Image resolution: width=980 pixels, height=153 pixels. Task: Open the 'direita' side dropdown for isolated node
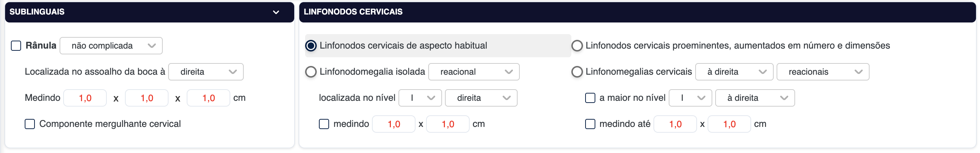481,98
